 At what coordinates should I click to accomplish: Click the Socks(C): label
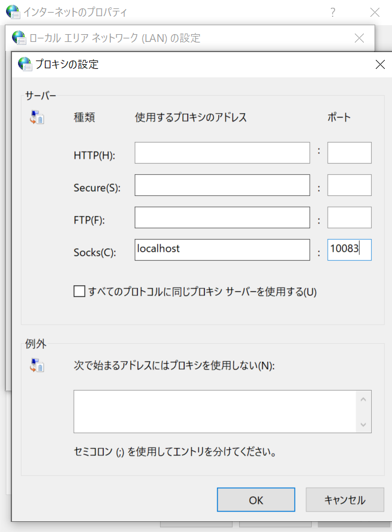click(x=95, y=252)
